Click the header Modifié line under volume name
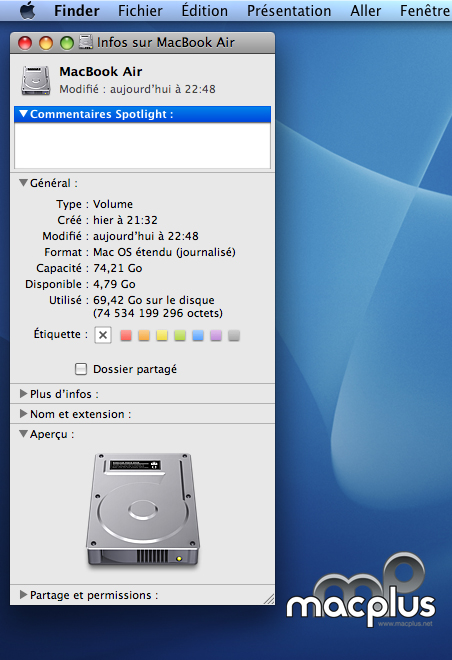 (137, 89)
